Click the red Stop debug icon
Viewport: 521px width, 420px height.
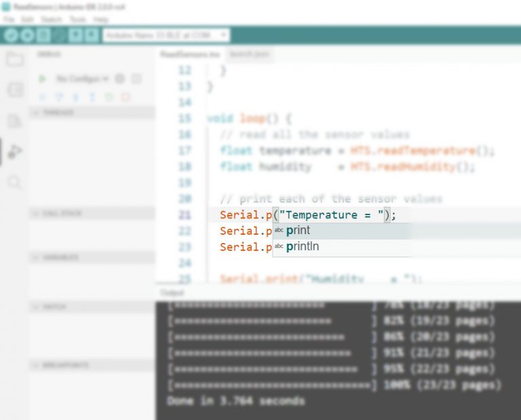[x=125, y=97]
